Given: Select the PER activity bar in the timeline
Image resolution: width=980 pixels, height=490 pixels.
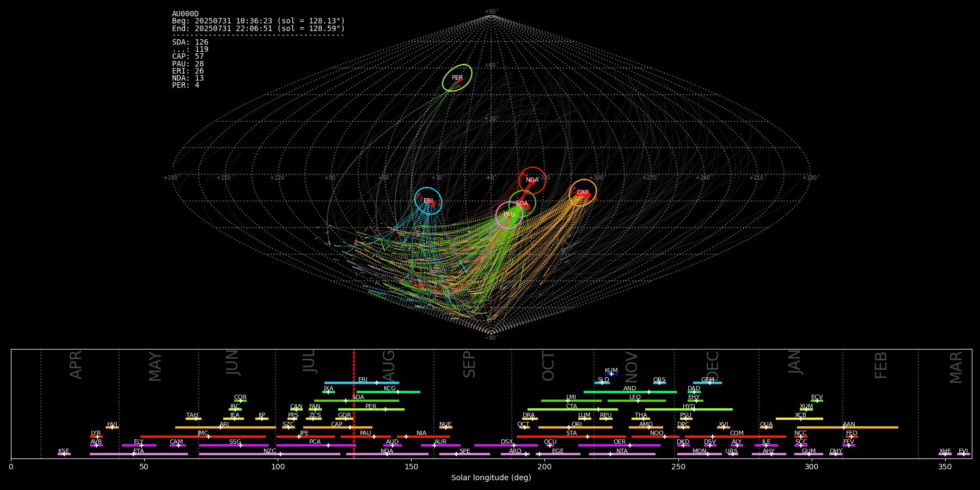Looking at the screenshot, I should tap(371, 409).
